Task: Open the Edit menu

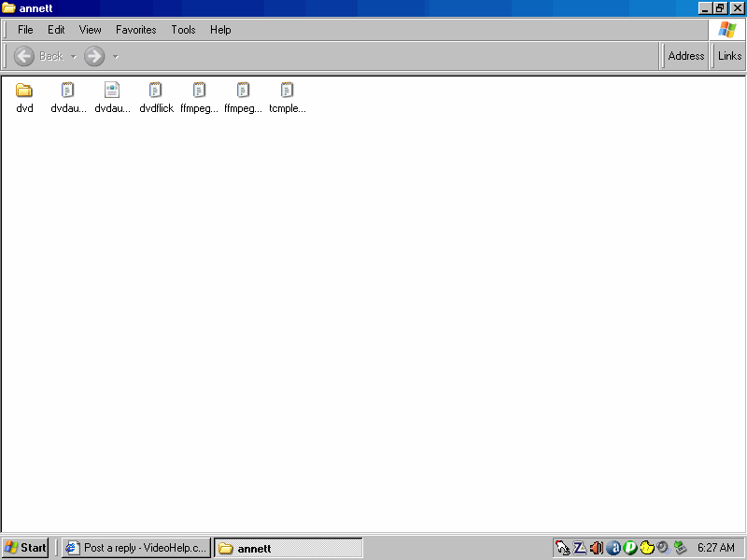Action: coord(56,30)
